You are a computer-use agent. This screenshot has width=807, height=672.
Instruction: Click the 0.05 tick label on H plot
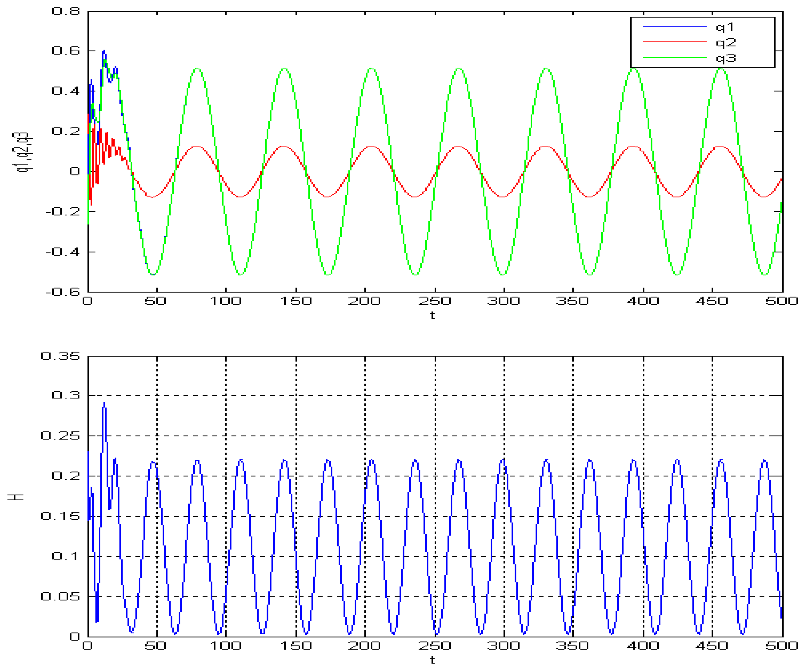coord(60,597)
